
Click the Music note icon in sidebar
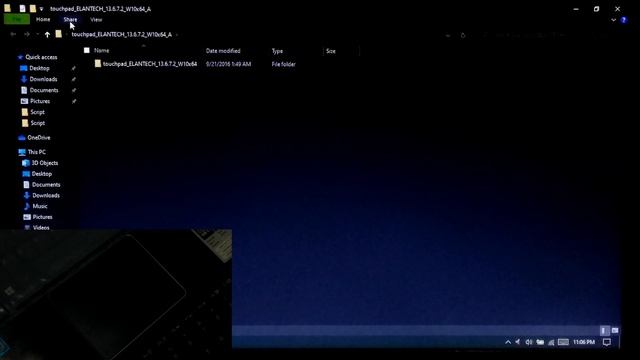click(x=27, y=207)
